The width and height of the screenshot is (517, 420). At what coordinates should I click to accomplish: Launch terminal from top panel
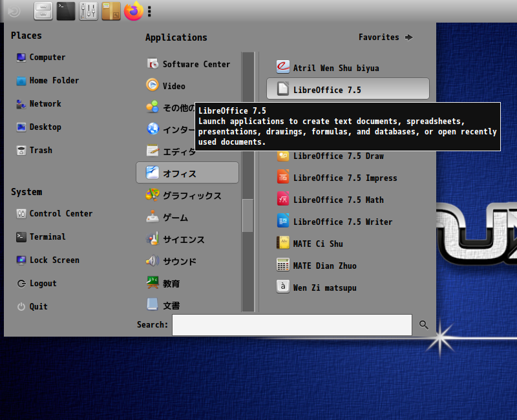point(66,11)
